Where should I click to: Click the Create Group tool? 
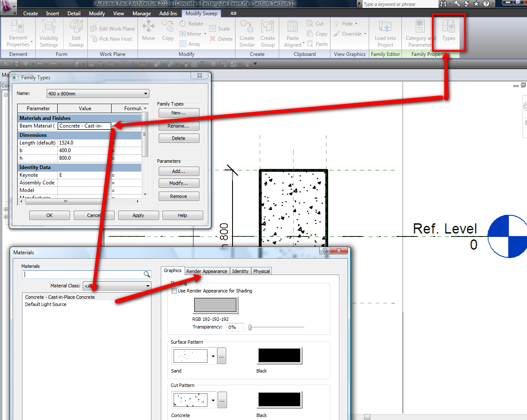click(x=268, y=34)
